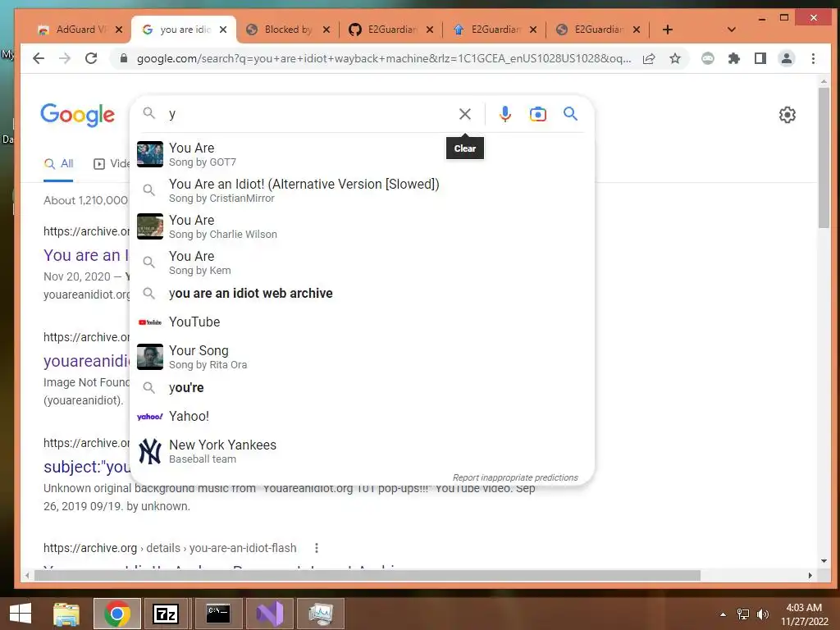Select the "you're" suggestion
The height and width of the screenshot is (630, 840).
362,387
